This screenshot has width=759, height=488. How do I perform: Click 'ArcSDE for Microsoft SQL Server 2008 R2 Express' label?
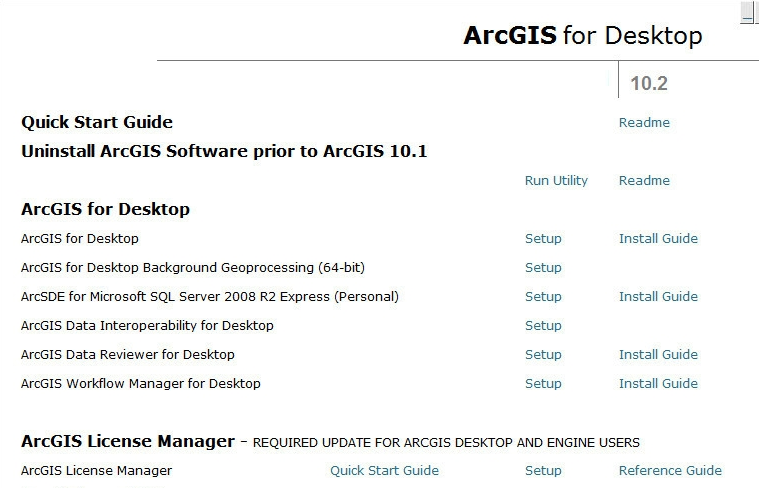coord(210,297)
